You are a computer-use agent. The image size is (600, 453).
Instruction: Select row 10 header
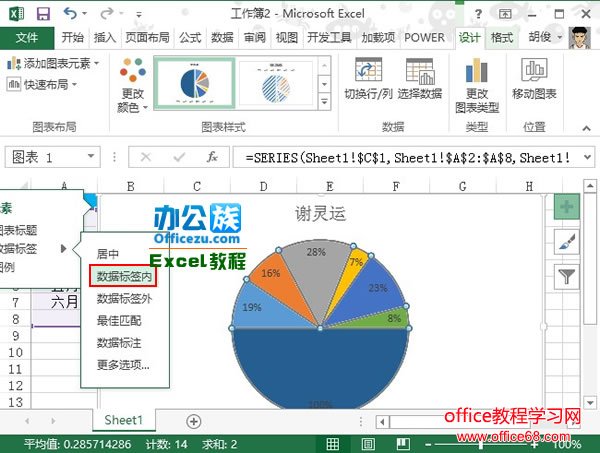pos(15,352)
